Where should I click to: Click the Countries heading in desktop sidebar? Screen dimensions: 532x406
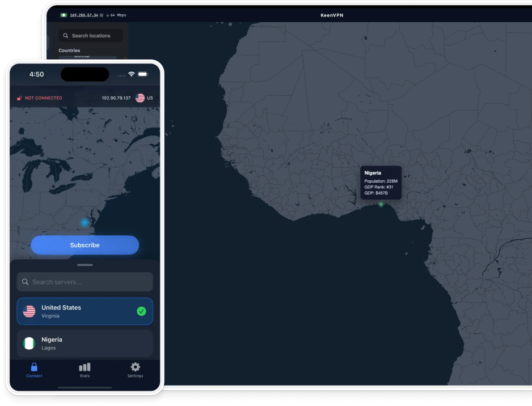coord(69,50)
